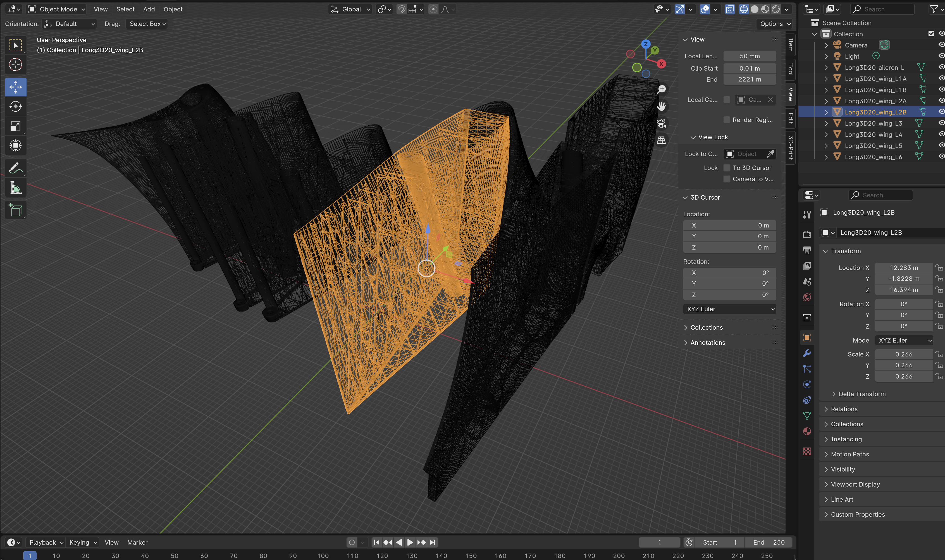
Task: Enable the Render Region checkbox
Action: point(727,120)
